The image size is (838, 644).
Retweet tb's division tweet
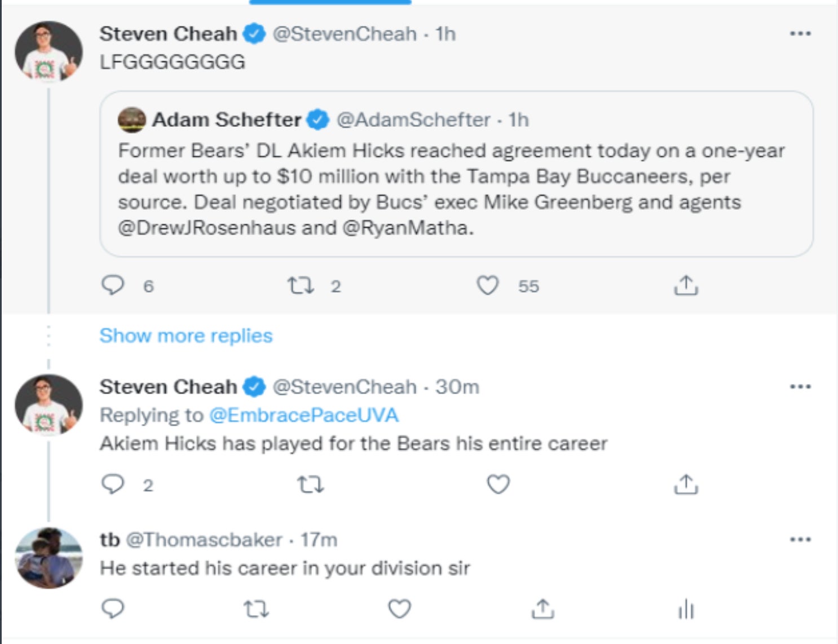[x=256, y=608]
